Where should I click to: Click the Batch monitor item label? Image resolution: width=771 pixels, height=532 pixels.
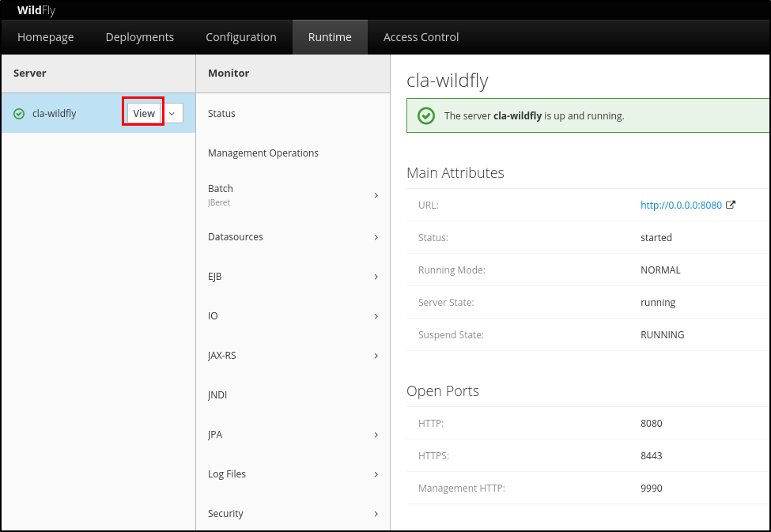click(x=221, y=188)
